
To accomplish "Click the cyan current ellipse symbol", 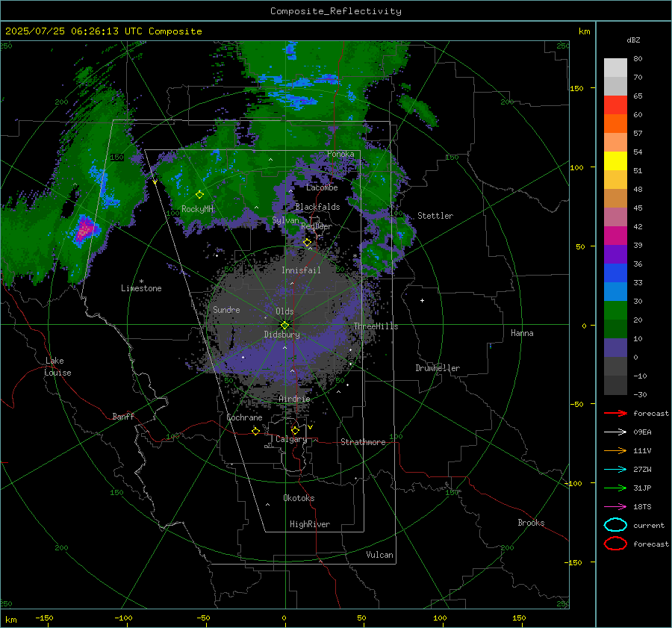I will (615, 525).
